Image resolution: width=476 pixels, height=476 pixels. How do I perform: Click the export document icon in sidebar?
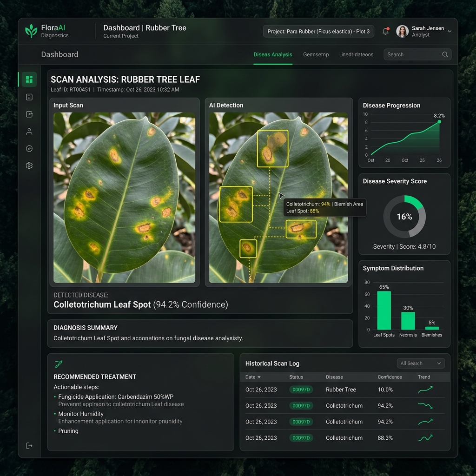click(29, 114)
